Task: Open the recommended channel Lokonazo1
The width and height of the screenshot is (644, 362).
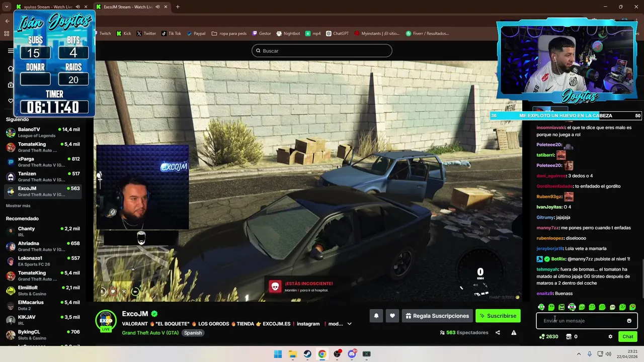Action: (43, 261)
